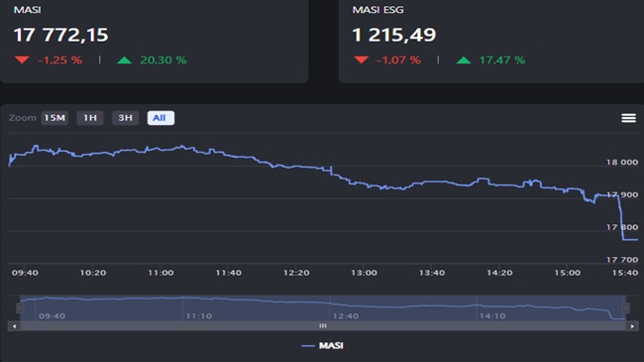Click the navigator left range handle
The height and width of the screenshot is (362, 644).
[x=19, y=307]
